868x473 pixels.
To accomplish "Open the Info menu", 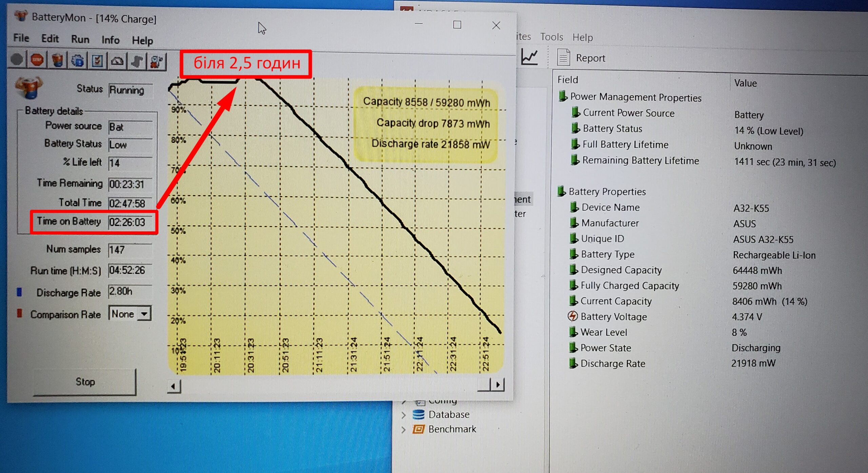I will point(110,40).
